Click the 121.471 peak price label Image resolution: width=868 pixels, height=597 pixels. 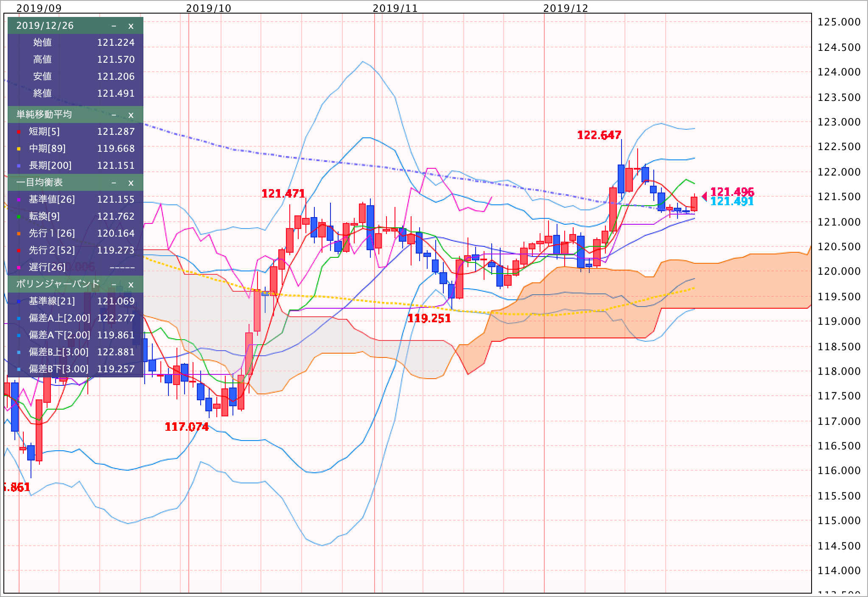tap(283, 194)
